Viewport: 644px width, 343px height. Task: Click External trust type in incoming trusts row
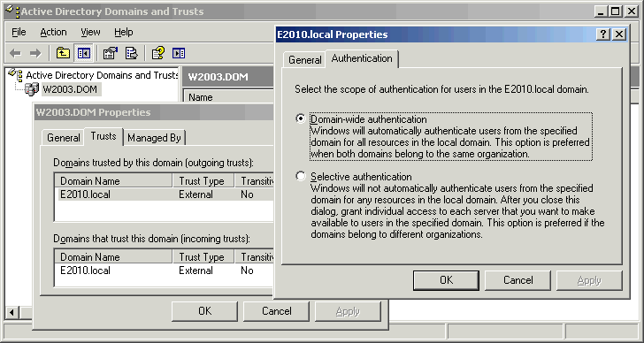(x=195, y=271)
